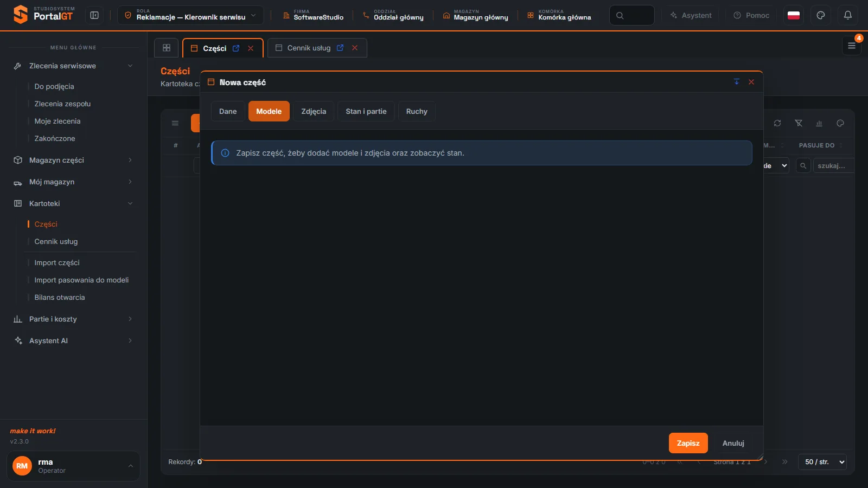Click Anuluj to cancel
The width and height of the screenshot is (868, 488).
click(x=733, y=443)
